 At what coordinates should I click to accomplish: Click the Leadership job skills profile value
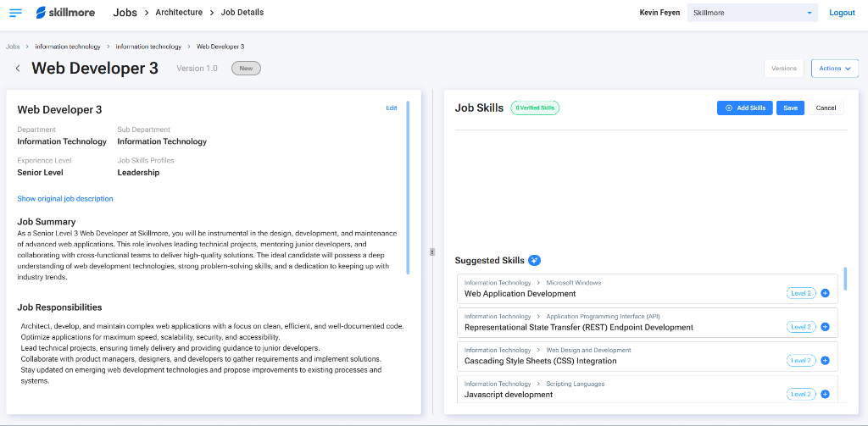coord(138,173)
